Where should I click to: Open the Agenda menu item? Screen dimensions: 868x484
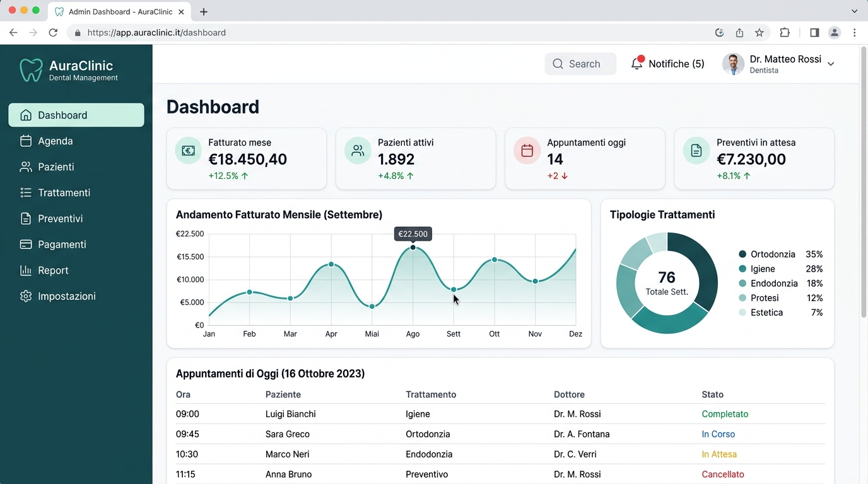pyautogui.click(x=76, y=141)
